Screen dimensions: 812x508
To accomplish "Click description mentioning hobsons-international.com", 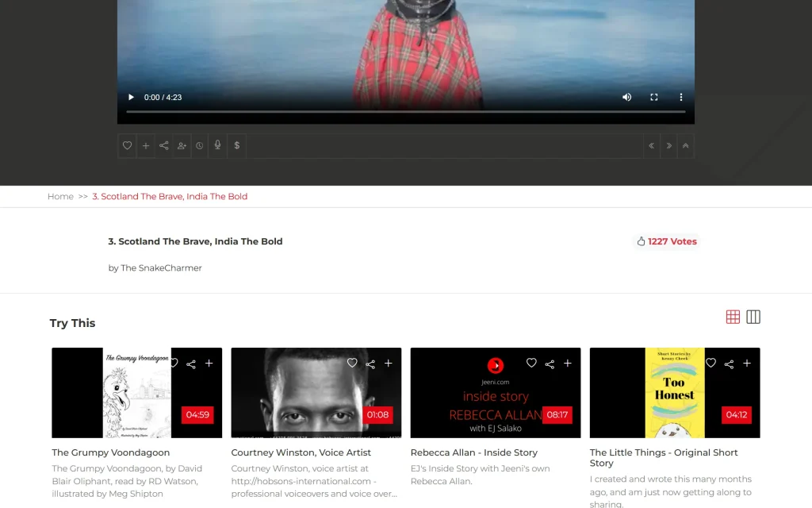I will (x=314, y=481).
